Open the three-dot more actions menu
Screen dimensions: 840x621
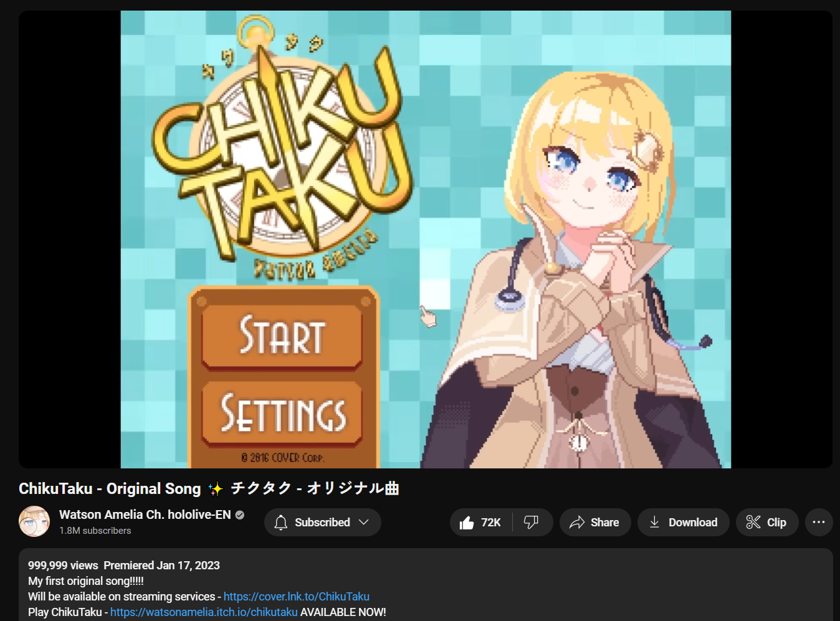[819, 523]
